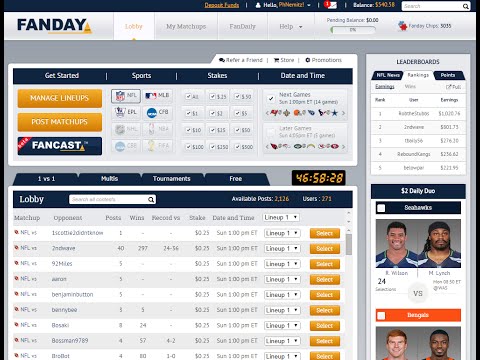Image resolution: width=480 pixels, height=360 pixels.
Task: Toggle the Next Games checkbox
Action: pyautogui.click(x=271, y=99)
